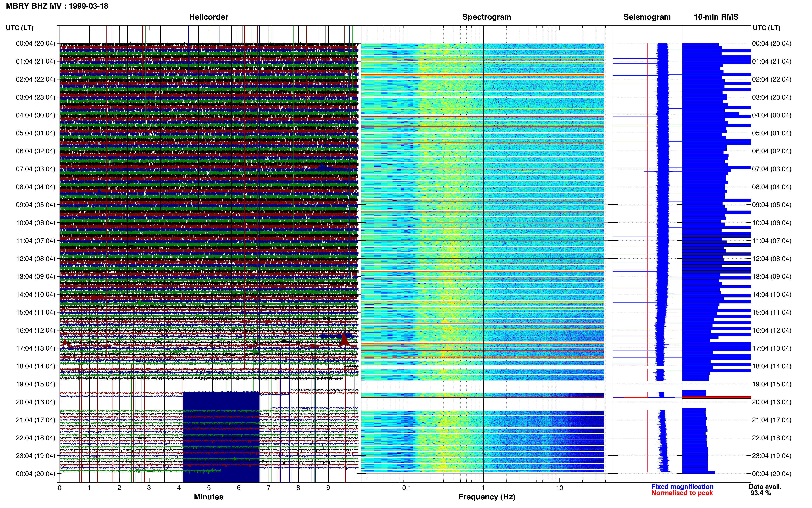Click the right '20:04 (16:04)' time label
Screen dimensions: 812x508
(772, 402)
